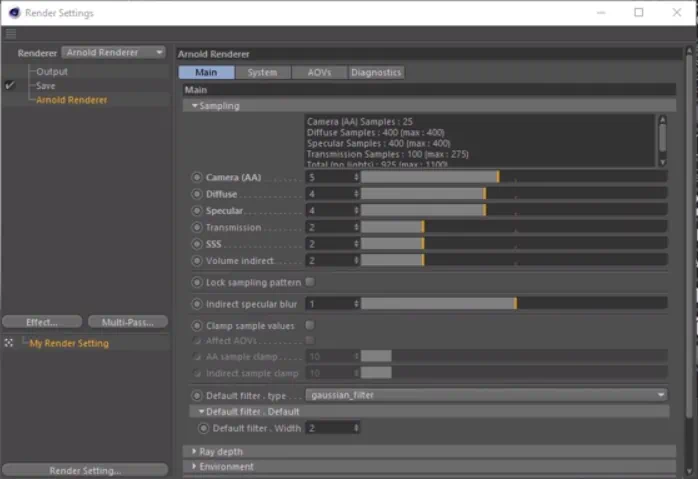Image resolution: width=698 pixels, height=479 pixels.
Task: Select My Render Setting entry
Action: coord(69,343)
